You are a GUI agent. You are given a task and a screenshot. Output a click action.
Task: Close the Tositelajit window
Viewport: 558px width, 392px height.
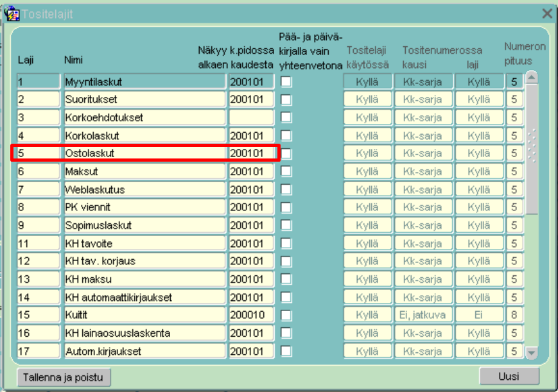pyautogui.click(x=547, y=14)
